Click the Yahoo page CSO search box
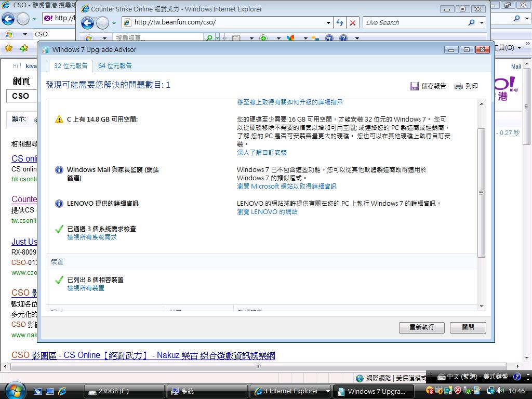Image resolution: width=532 pixels, height=399 pixels. (x=21, y=96)
